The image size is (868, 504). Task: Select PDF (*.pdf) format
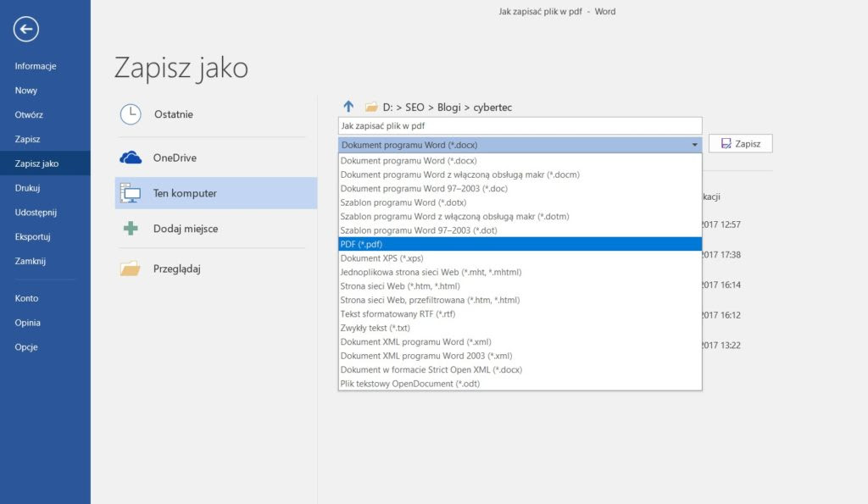pos(520,244)
